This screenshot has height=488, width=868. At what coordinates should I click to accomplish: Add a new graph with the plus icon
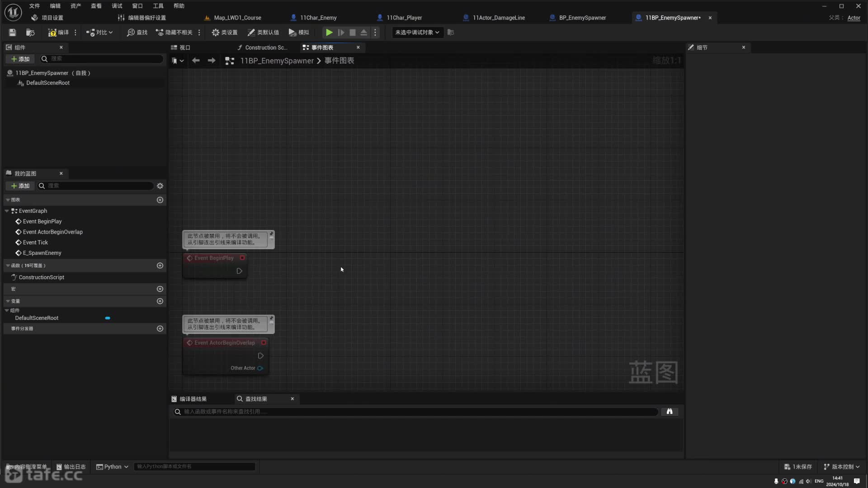click(x=160, y=200)
